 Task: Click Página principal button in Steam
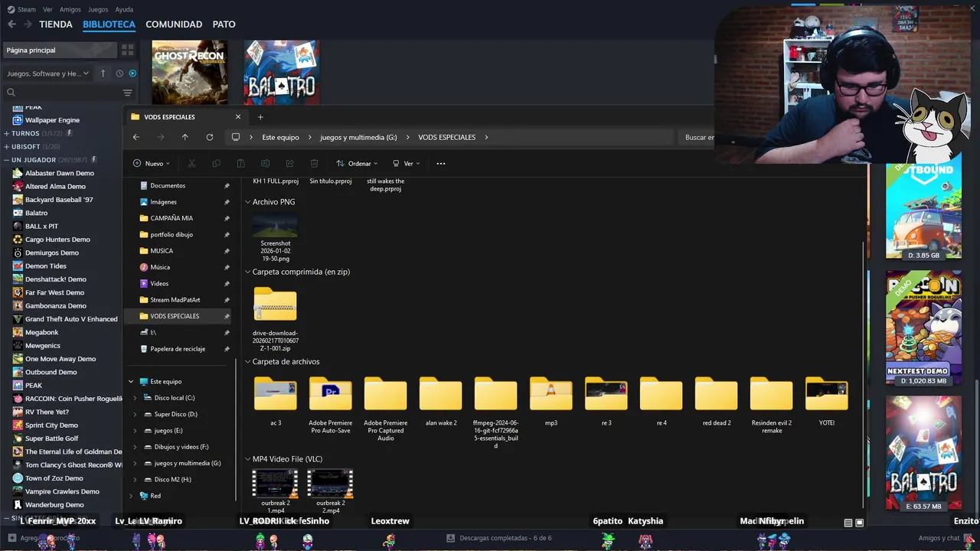60,50
